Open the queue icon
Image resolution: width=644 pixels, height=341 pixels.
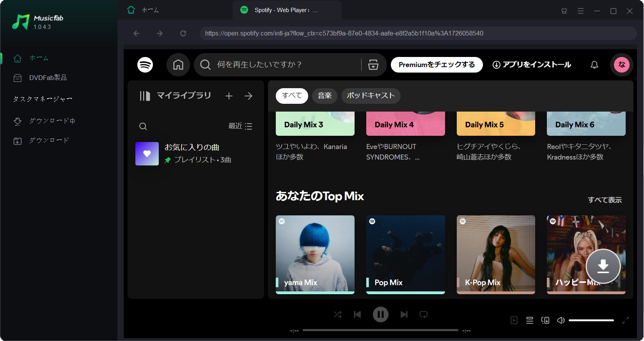(530, 320)
